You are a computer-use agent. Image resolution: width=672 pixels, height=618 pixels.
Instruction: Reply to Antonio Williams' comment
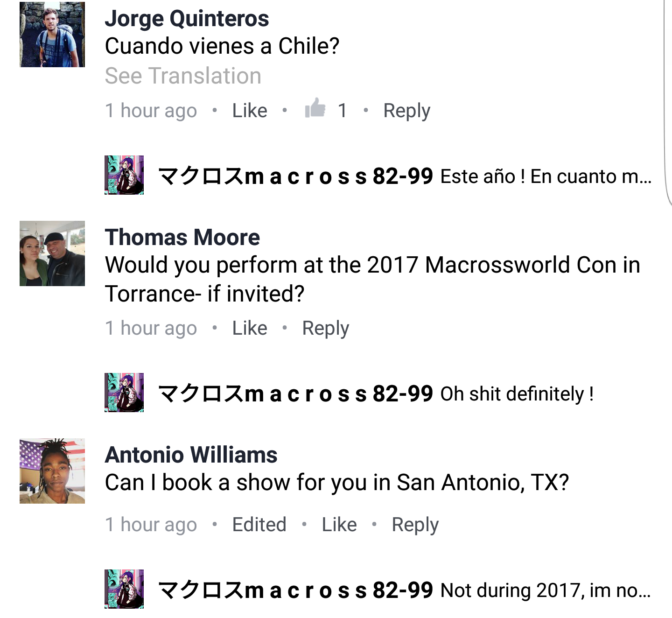click(415, 525)
